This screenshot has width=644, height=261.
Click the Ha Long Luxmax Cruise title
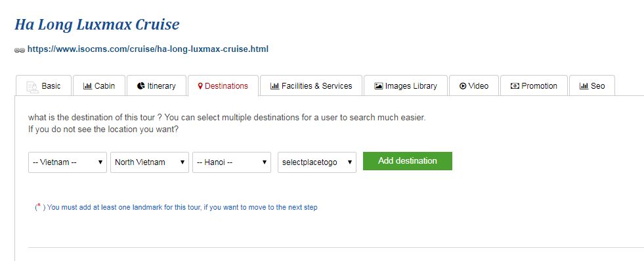click(x=97, y=25)
